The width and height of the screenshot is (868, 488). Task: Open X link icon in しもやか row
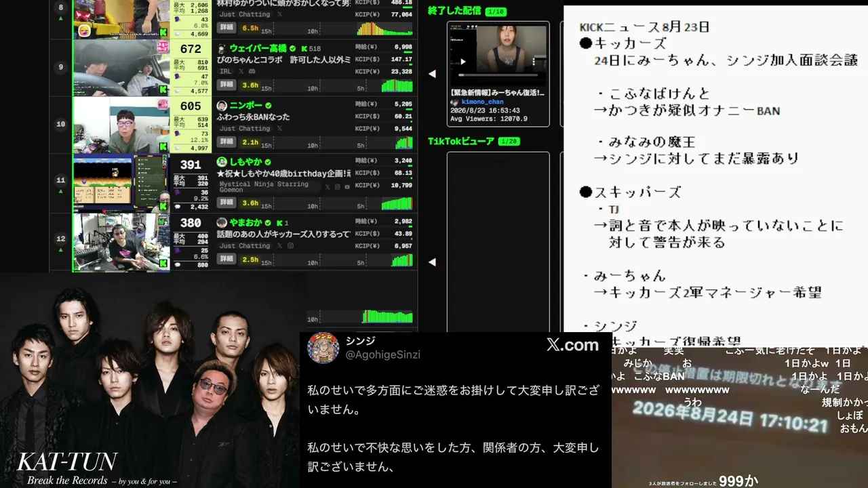[328, 186]
